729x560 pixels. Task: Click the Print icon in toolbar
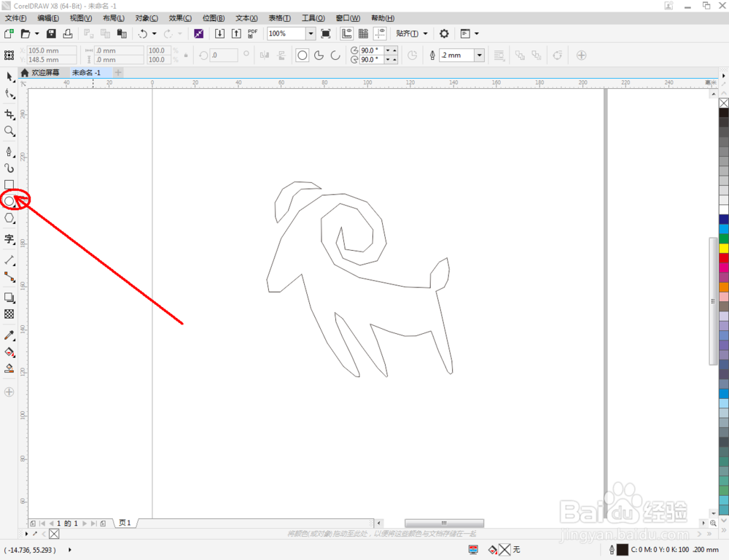[68, 34]
